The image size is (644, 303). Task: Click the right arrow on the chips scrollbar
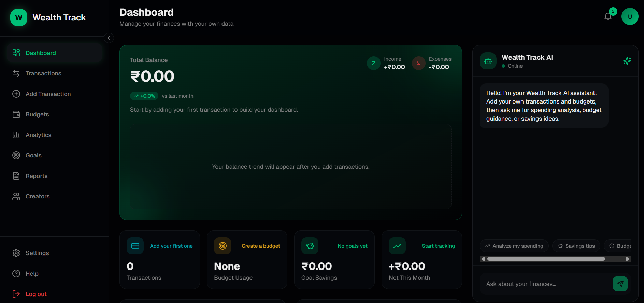pyautogui.click(x=628, y=259)
